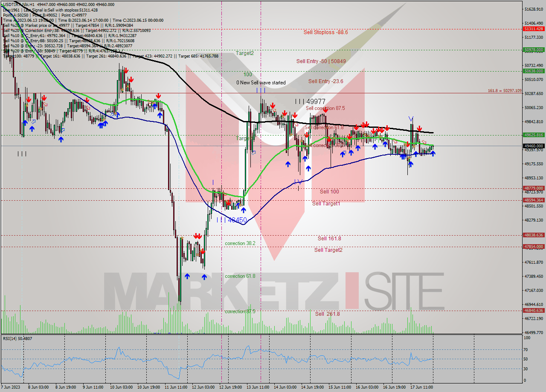The width and height of the screenshot is (546, 392).
Task: Select the '16 Jun 19:00' time label
Action: 394,388
